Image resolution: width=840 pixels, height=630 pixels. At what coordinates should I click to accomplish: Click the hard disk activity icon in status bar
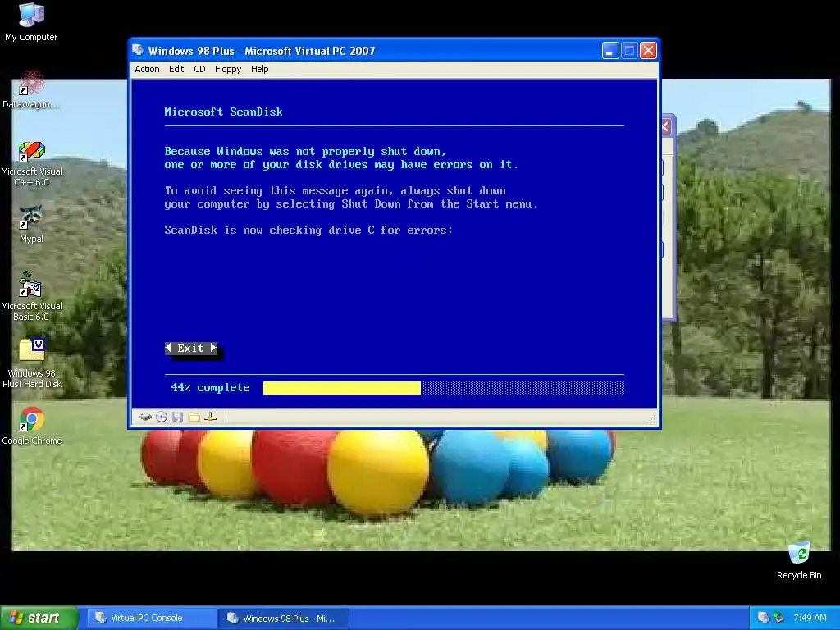[144, 417]
